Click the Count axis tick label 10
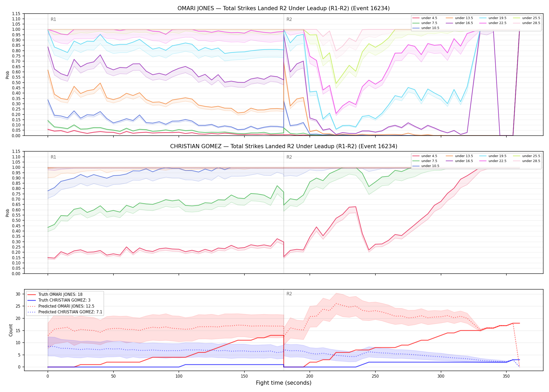This screenshot has height=392, width=549. (x=18, y=343)
